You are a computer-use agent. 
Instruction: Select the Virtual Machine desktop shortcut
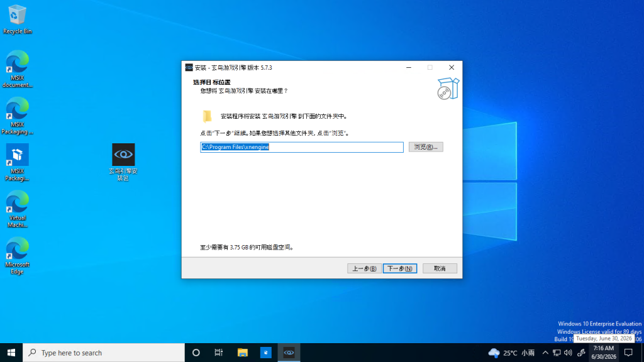point(17,209)
